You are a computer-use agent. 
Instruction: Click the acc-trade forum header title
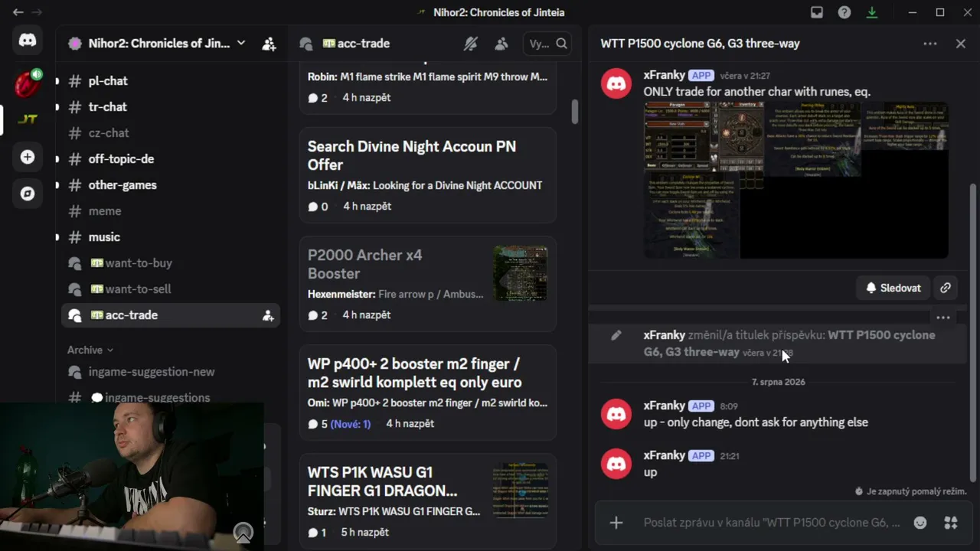[x=356, y=44]
